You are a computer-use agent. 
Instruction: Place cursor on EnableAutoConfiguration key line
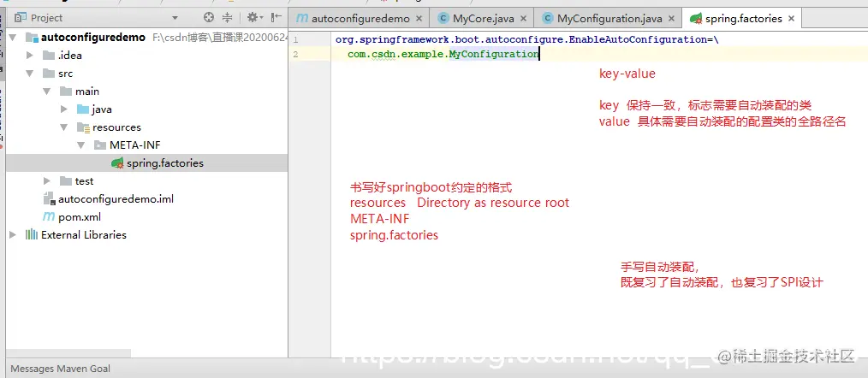click(x=527, y=40)
